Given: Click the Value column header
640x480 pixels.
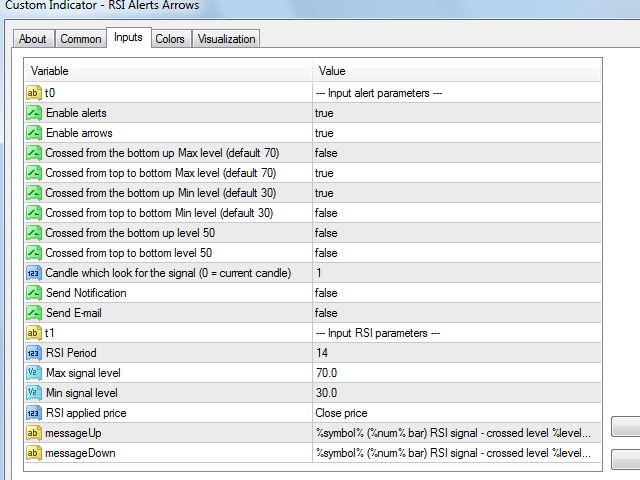Looking at the screenshot, I should (x=457, y=71).
